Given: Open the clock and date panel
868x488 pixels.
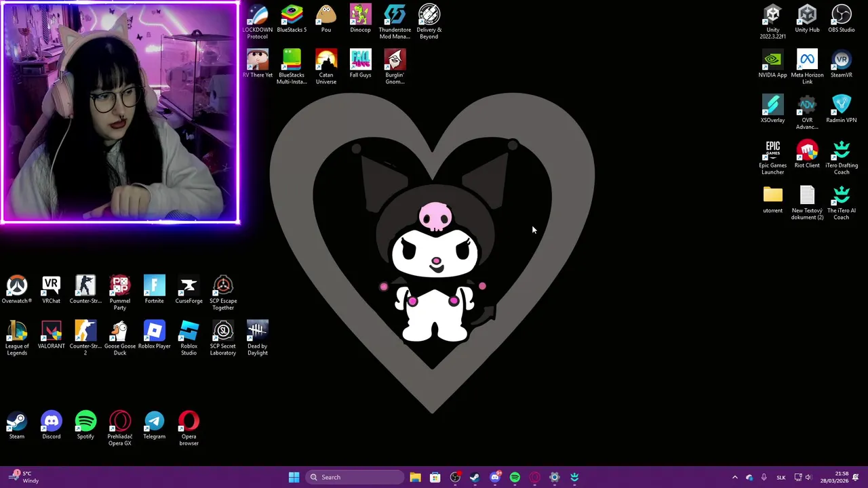Looking at the screenshot, I should point(835,477).
